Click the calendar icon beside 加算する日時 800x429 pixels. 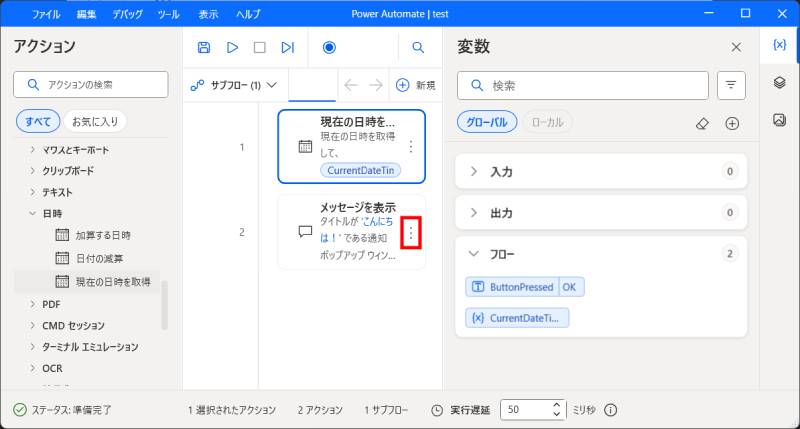(x=62, y=235)
